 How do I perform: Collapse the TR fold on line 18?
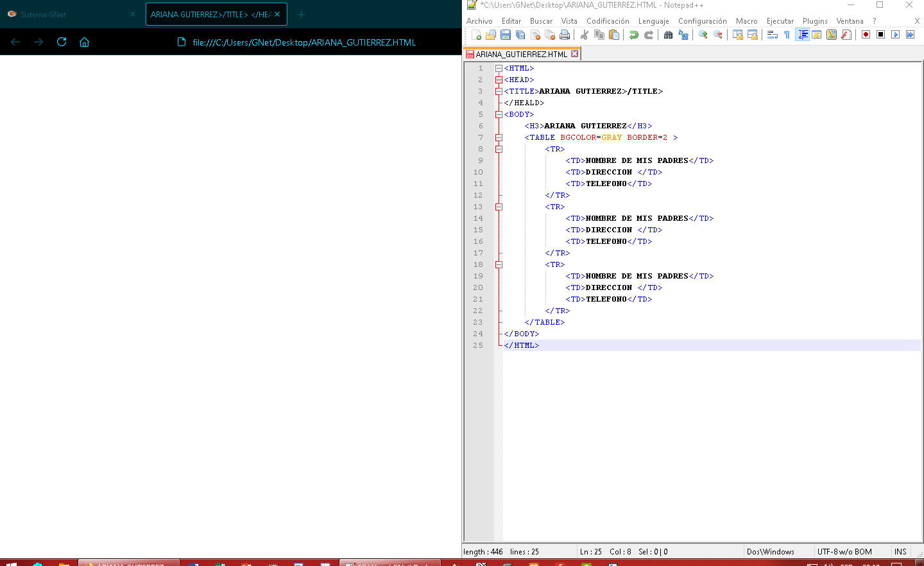(499, 264)
